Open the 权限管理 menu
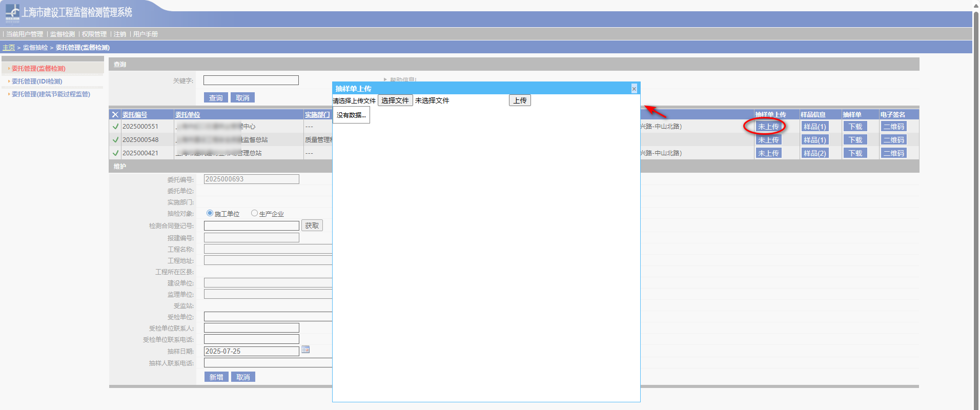 (94, 34)
